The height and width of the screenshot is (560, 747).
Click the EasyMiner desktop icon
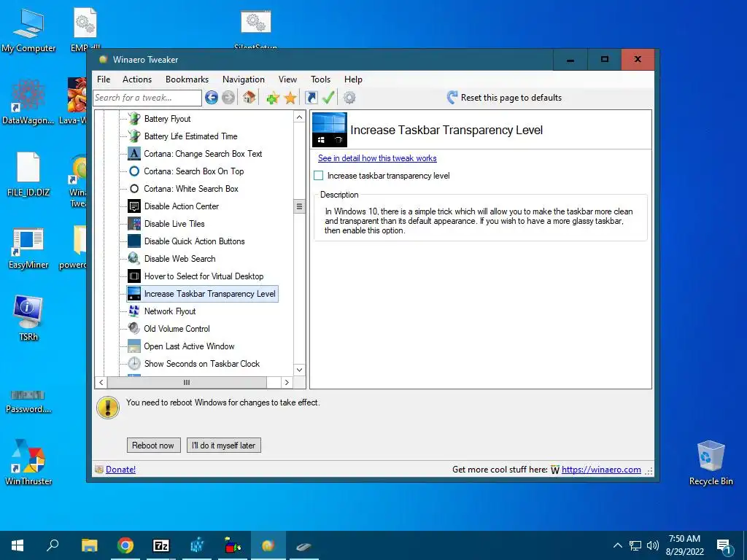pos(28,248)
